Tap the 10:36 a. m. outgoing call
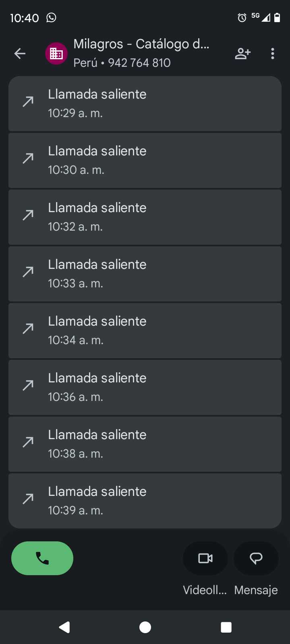Screen dimensions: 290x644 pos(145,387)
